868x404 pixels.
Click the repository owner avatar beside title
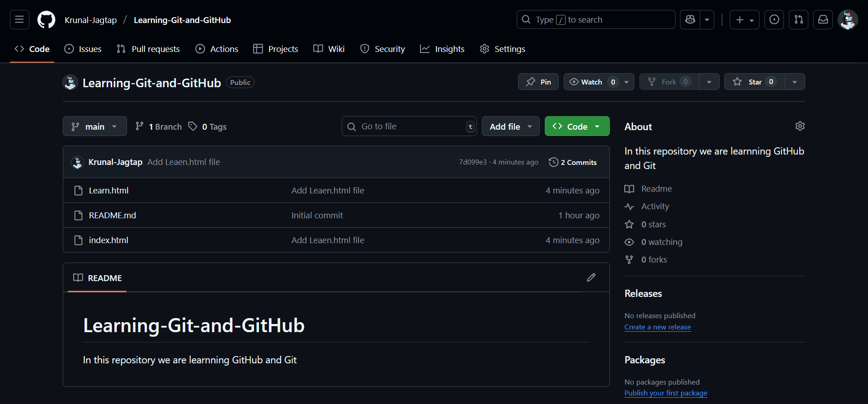(x=70, y=82)
